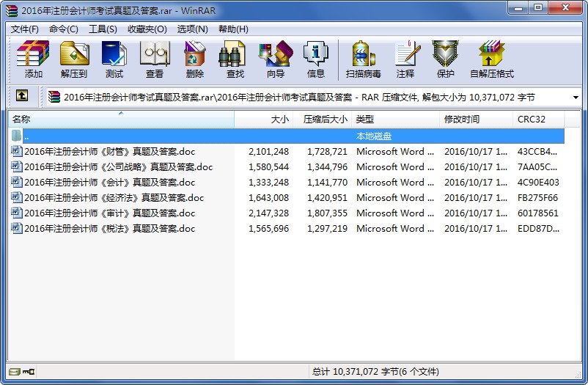The image size is (588, 385).
Task: Click the 解压到 (Extract to) icon
Action: coord(74,59)
